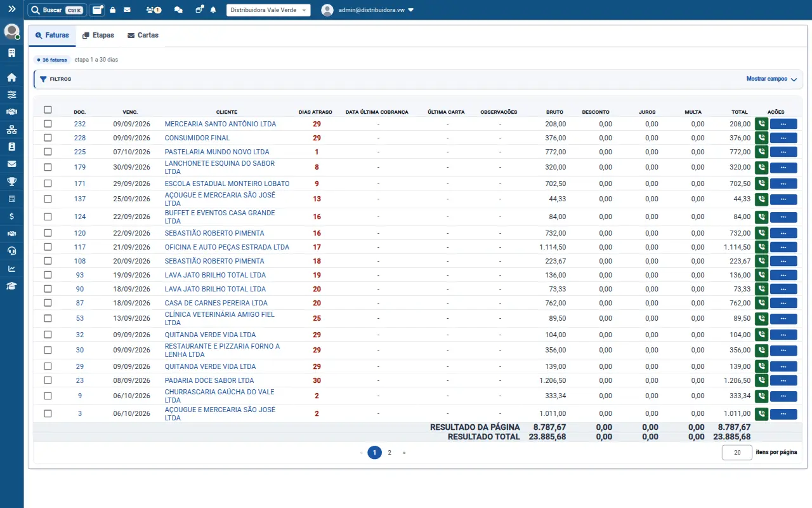The height and width of the screenshot is (508, 812).
Task: Open the ID badge contact icon in sidebar
Action: coord(11,147)
